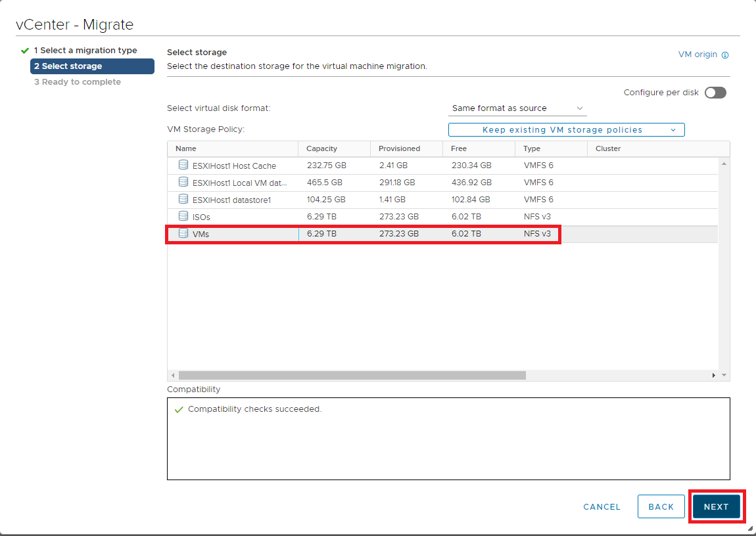Click the green compatibility check mark icon
756x536 pixels.
[179, 409]
